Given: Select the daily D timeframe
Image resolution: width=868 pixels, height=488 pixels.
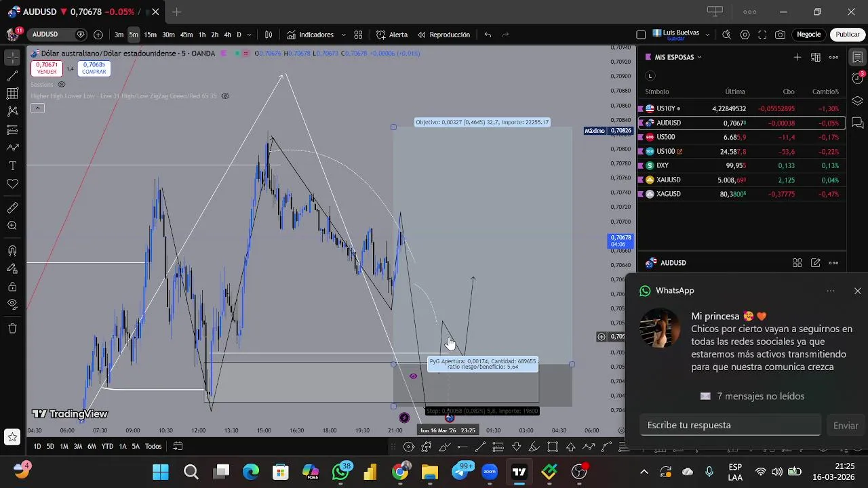Looking at the screenshot, I should (239, 35).
